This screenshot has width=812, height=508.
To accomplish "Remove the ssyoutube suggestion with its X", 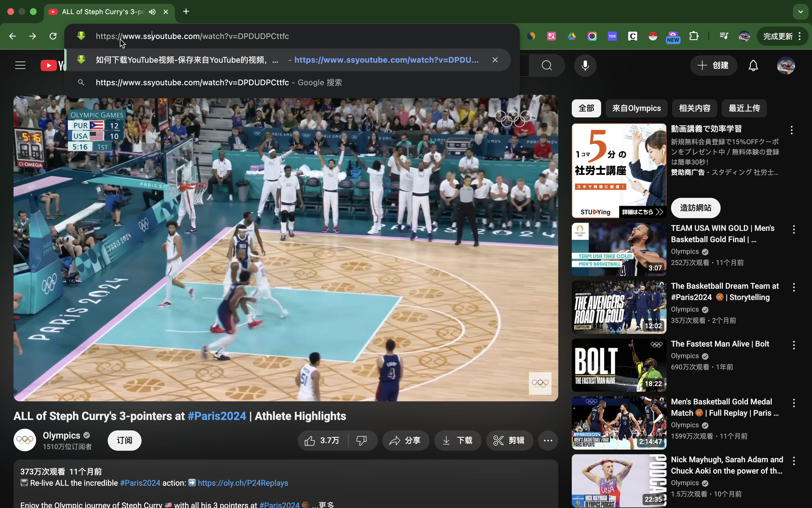I will coord(495,60).
